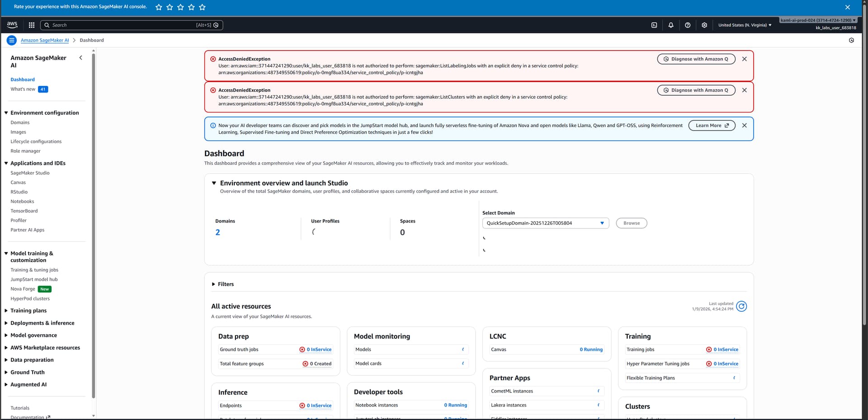Image resolution: width=868 pixels, height=420 pixels.
Task: Refresh the All active resources view
Action: tap(741, 307)
